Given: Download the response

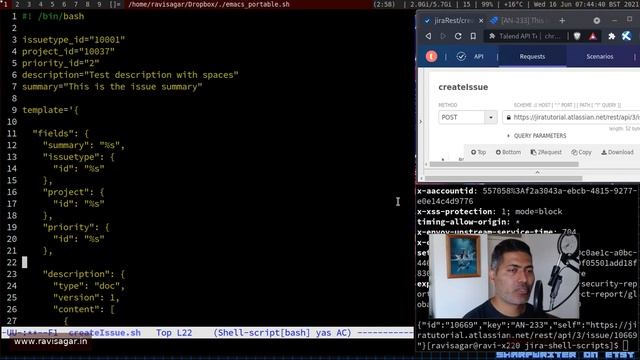Looking at the screenshot, I should coord(617,152).
